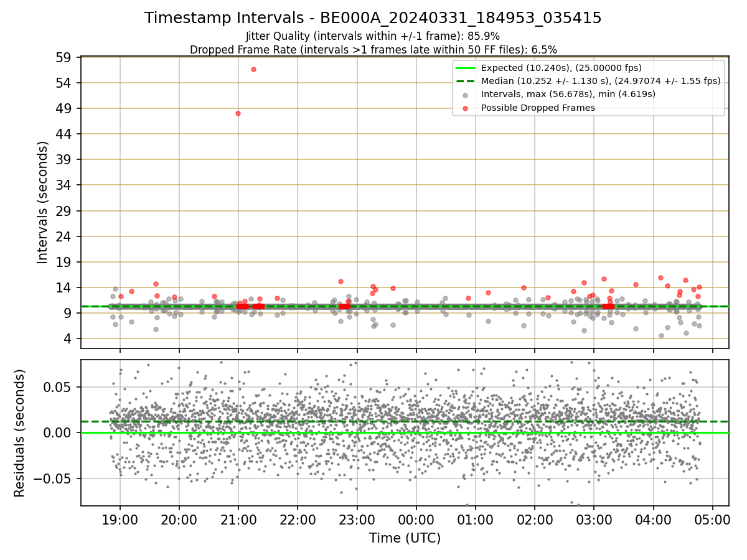The height and width of the screenshot is (560, 747).
Task: Click the 'Possible Dropped Frames' legend entry
Action: [538, 108]
